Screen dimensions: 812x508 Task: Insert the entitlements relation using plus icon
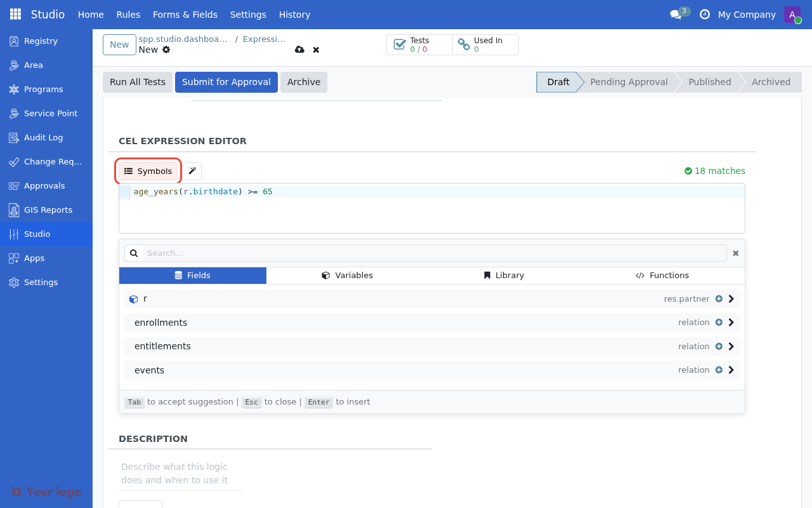click(719, 346)
